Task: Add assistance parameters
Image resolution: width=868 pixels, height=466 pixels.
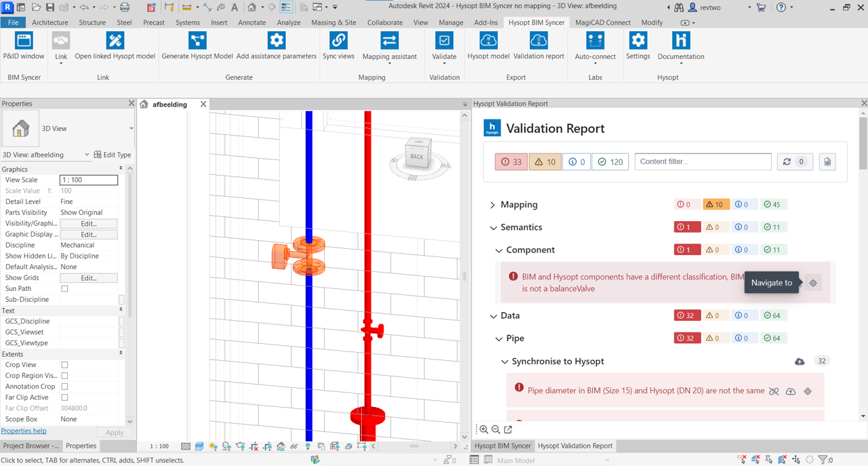Action: (276, 47)
